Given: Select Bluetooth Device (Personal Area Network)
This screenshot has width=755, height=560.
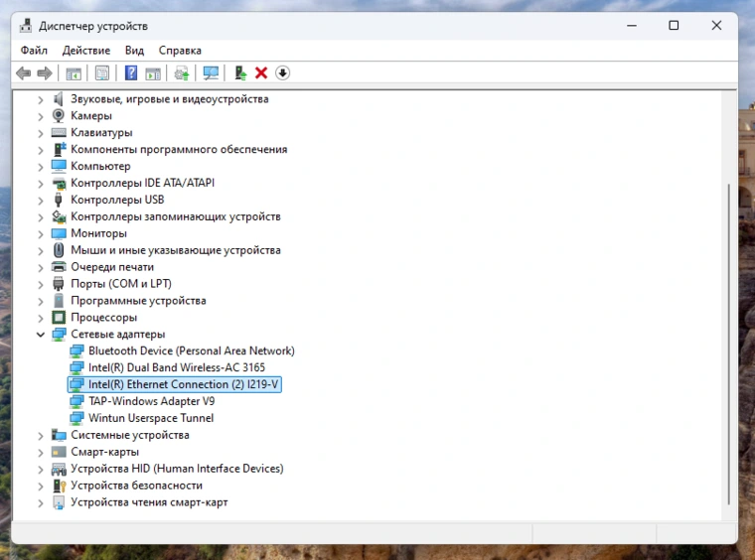Looking at the screenshot, I should (x=191, y=350).
